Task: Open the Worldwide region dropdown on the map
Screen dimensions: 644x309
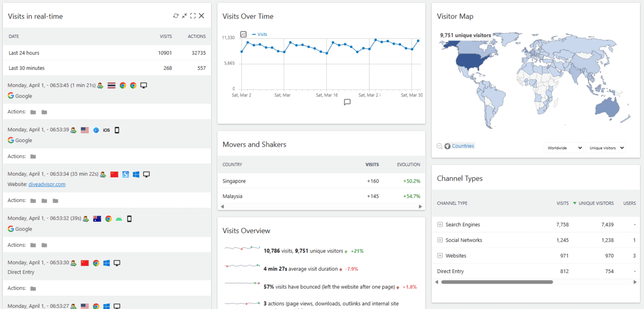Action: point(564,147)
